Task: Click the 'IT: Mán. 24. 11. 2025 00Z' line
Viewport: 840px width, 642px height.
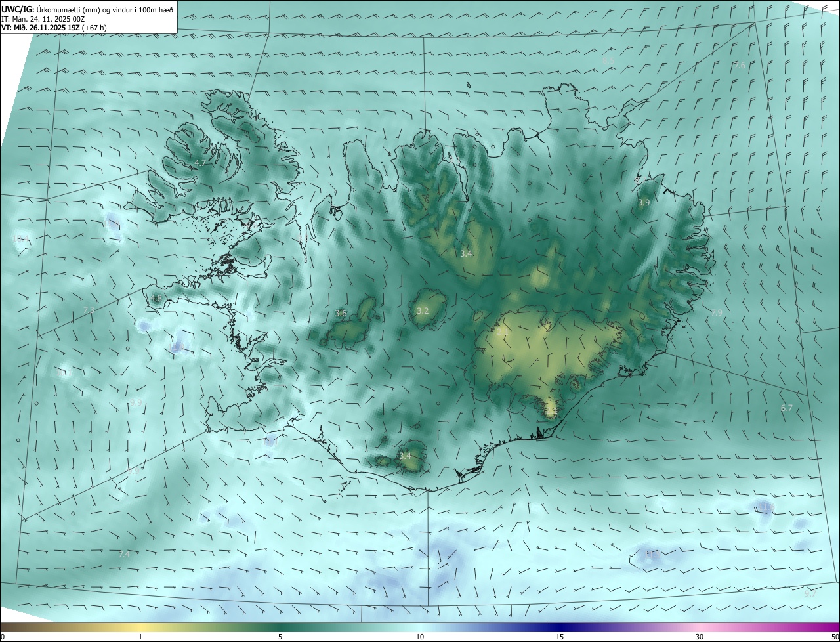Action: [45, 19]
